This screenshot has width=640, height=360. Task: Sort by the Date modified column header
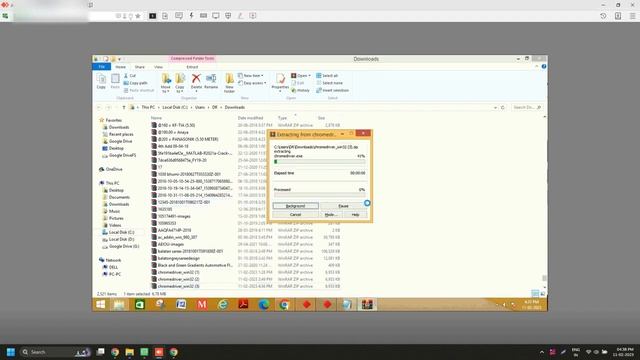[x=250, y=118]
